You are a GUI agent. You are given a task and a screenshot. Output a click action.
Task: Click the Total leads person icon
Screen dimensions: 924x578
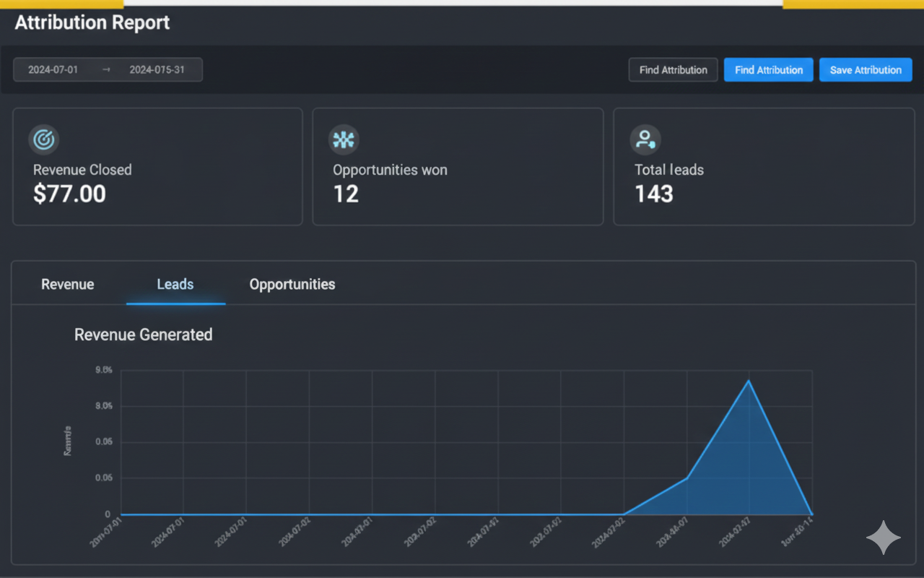point(645,139)
